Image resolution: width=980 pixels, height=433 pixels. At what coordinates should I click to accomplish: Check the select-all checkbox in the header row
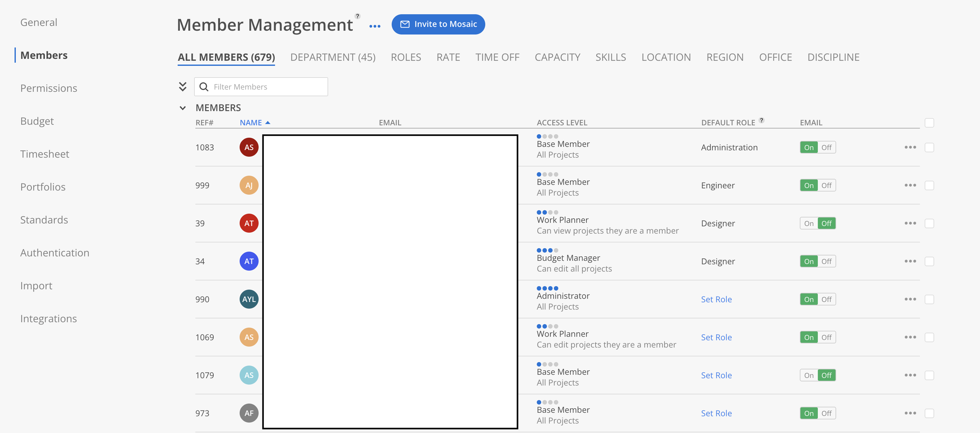pyautogui.click(x=929, y=122)
